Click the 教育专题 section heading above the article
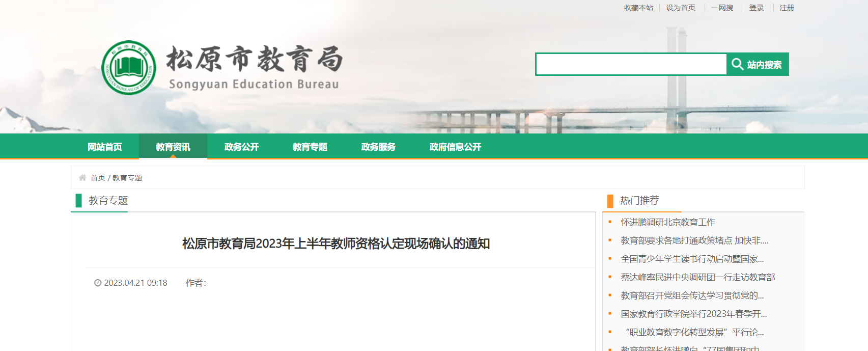Image resolution: width=868 pixels, height=351 pixels. tap(108, 200)
